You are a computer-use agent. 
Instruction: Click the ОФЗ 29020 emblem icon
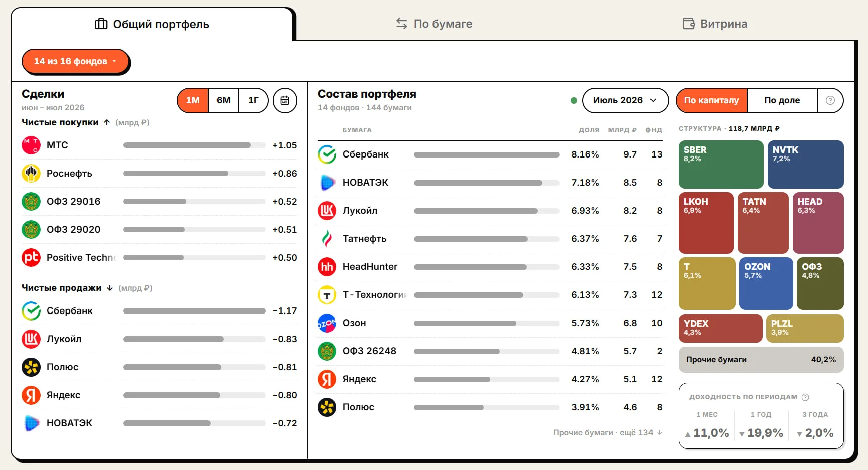[x=31, y=230]
